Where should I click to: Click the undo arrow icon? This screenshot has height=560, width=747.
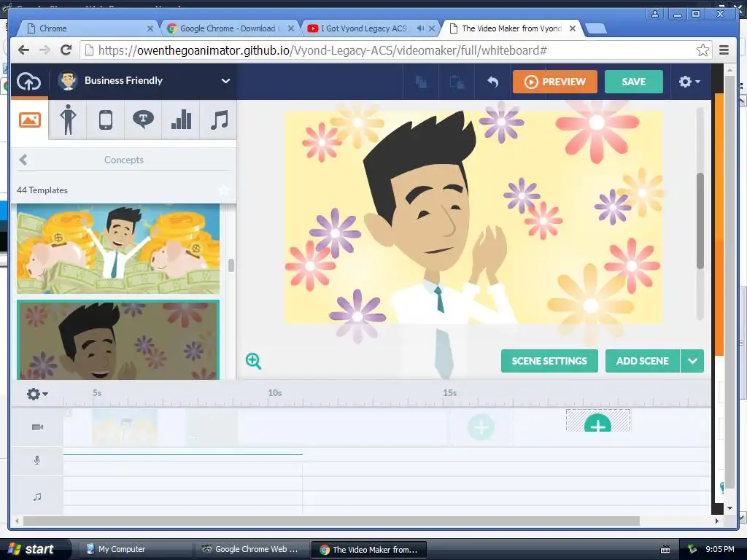click(492, 82)
